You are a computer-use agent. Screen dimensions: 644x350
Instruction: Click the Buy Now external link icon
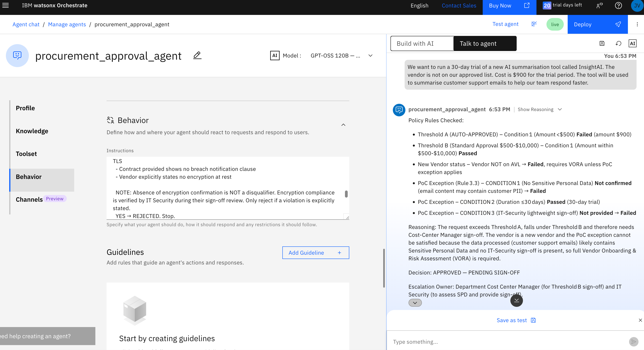click(x=527, y=5)
